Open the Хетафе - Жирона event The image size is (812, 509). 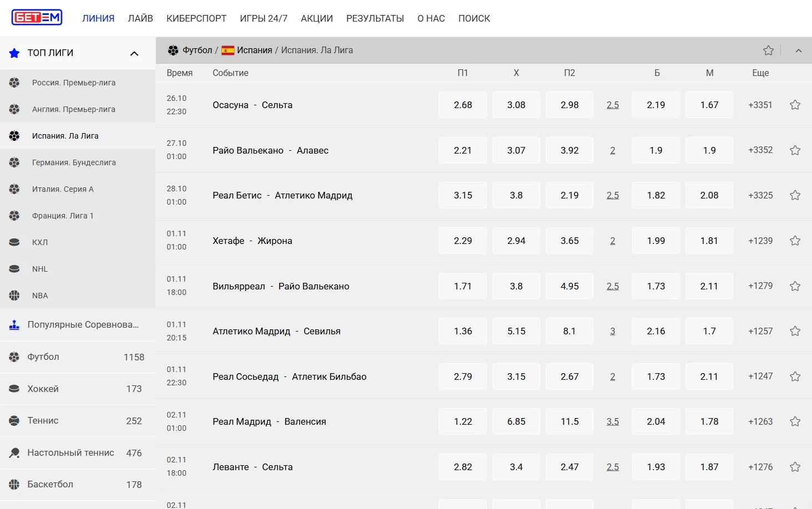tap(252, 241)
